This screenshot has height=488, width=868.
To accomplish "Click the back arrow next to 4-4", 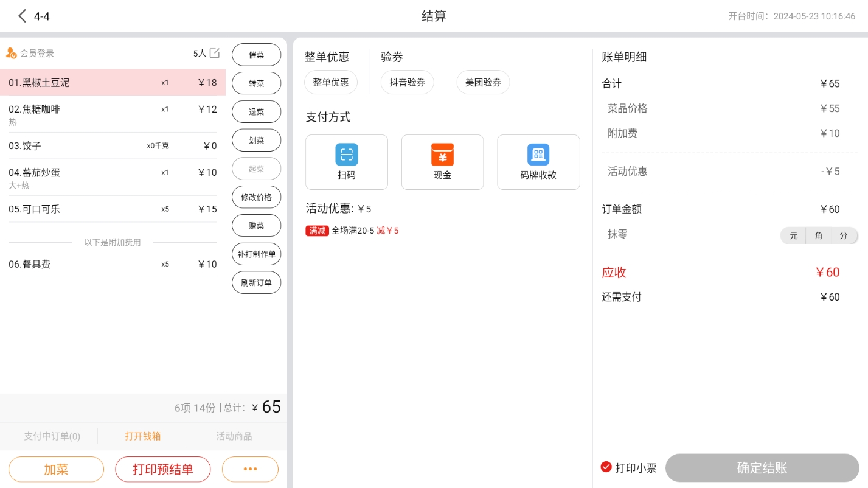I will (23, 16).
